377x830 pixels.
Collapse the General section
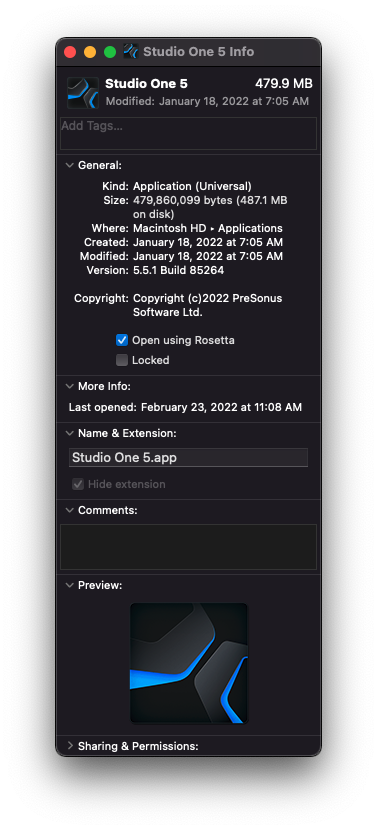tap(69, 165)
